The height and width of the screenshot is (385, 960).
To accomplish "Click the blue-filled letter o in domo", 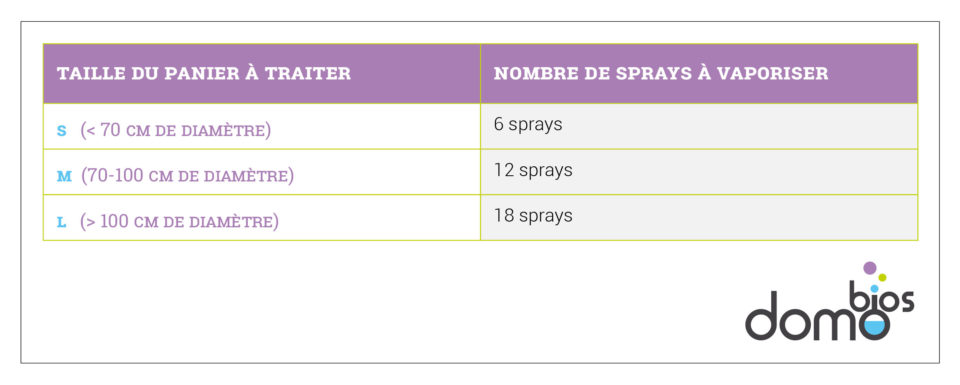I will (x=874, y=323).
